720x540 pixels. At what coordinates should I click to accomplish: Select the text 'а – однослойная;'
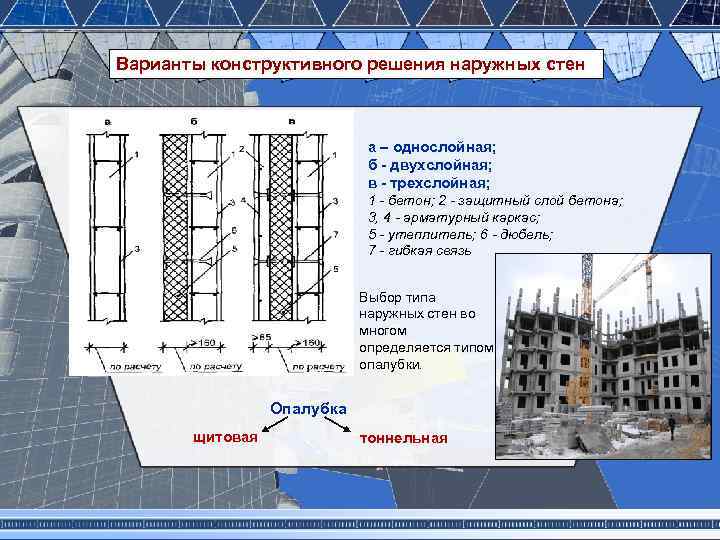tap(432, 147)
